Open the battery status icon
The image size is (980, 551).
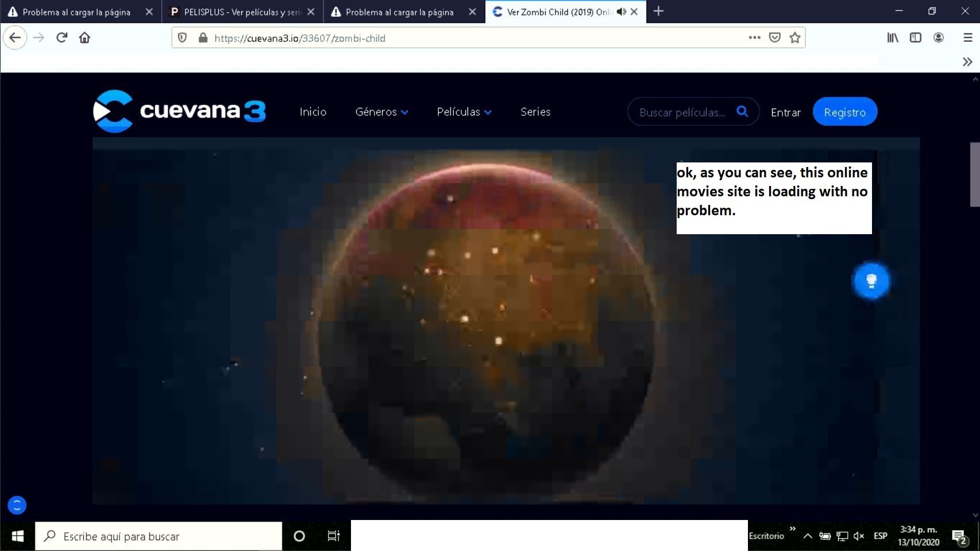click(x=825, y=536)
